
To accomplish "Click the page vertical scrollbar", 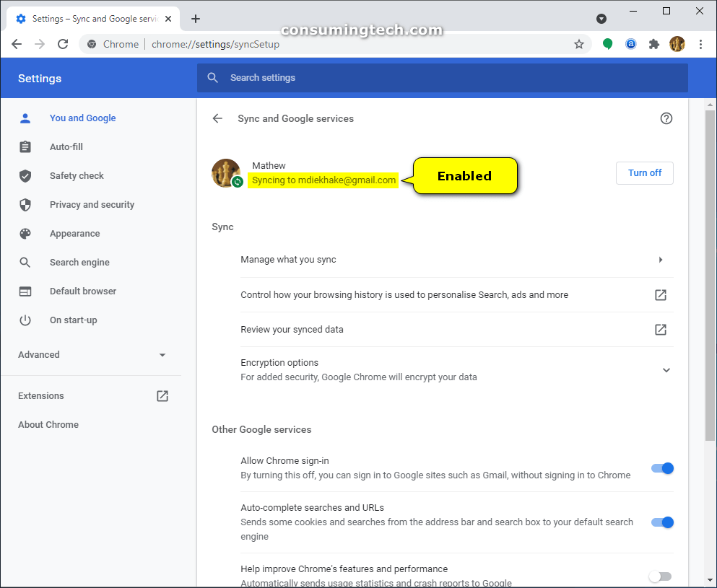I will (710, 274).
